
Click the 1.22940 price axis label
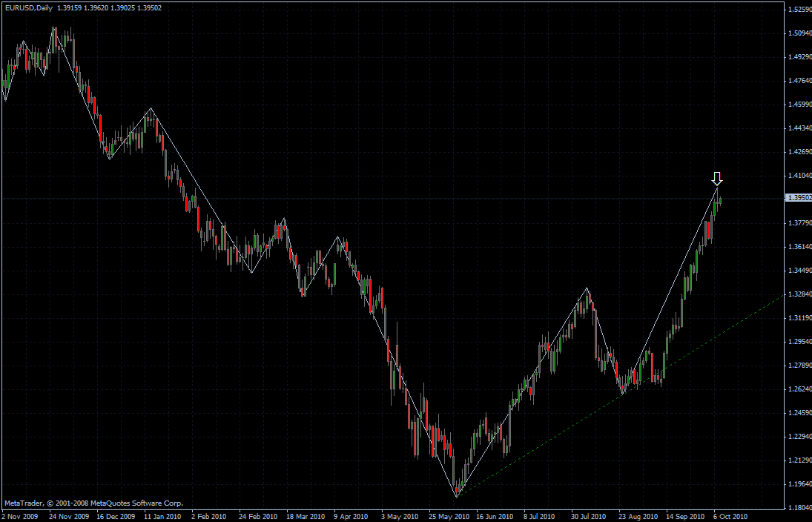(x=800, y=437)
